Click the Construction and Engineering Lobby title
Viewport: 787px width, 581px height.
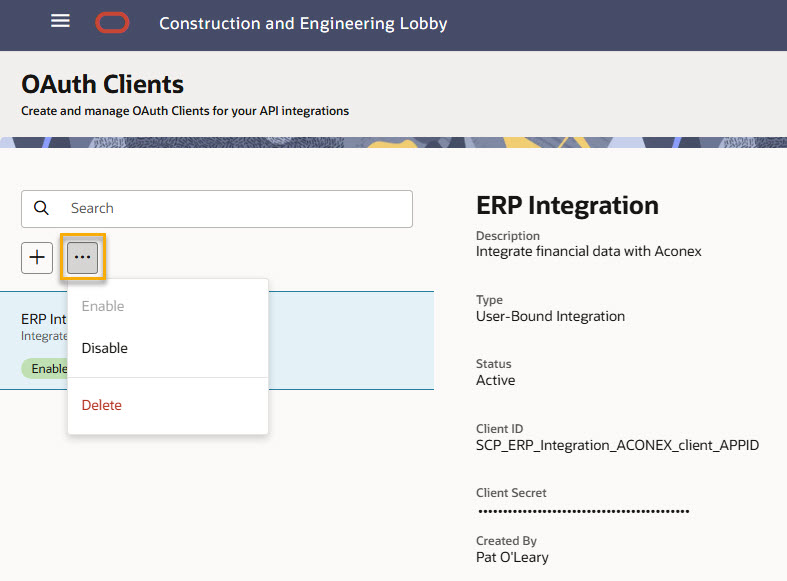(303, 23)
